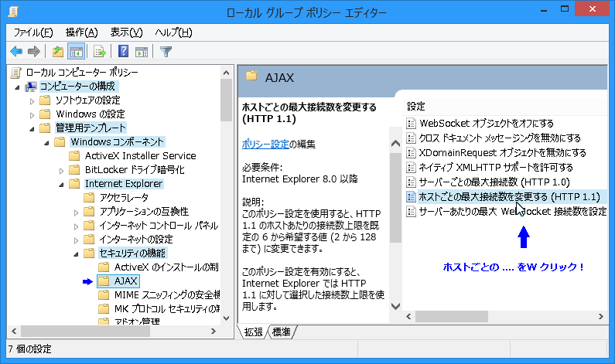Click the description pane scroll down arrow
The width and height of the screenshot is (615, 364).
point(395,306)
